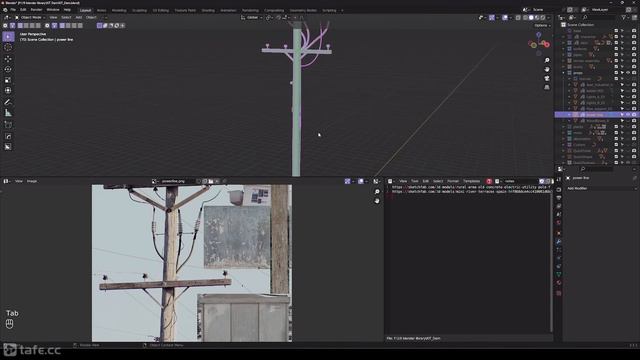
Task: Switch to Rendered viewport shading
Action: pos(542,18)
